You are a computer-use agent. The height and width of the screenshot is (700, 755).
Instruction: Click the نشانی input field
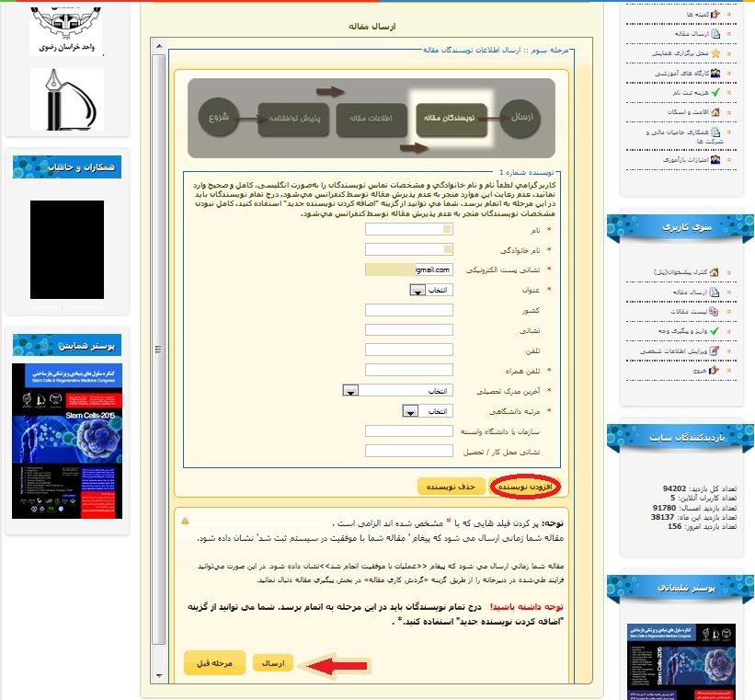coord(409,330)
